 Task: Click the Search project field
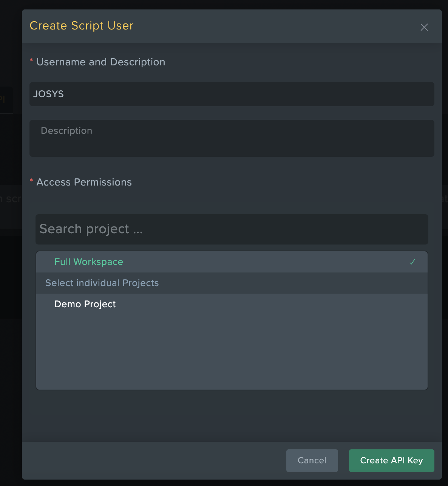coord(232,229)
